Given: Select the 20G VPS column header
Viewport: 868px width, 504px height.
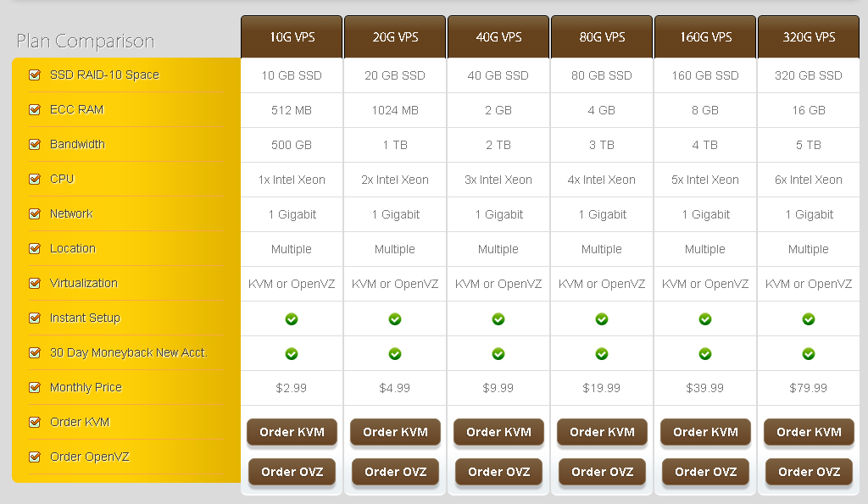Looking at the screenshot, I should 395,36.
